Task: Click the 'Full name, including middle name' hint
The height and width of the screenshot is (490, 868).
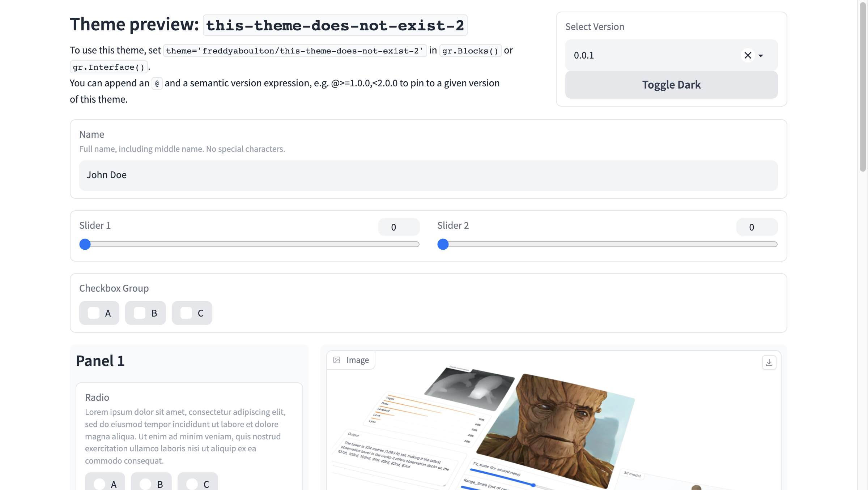Action: pos(182,149)
